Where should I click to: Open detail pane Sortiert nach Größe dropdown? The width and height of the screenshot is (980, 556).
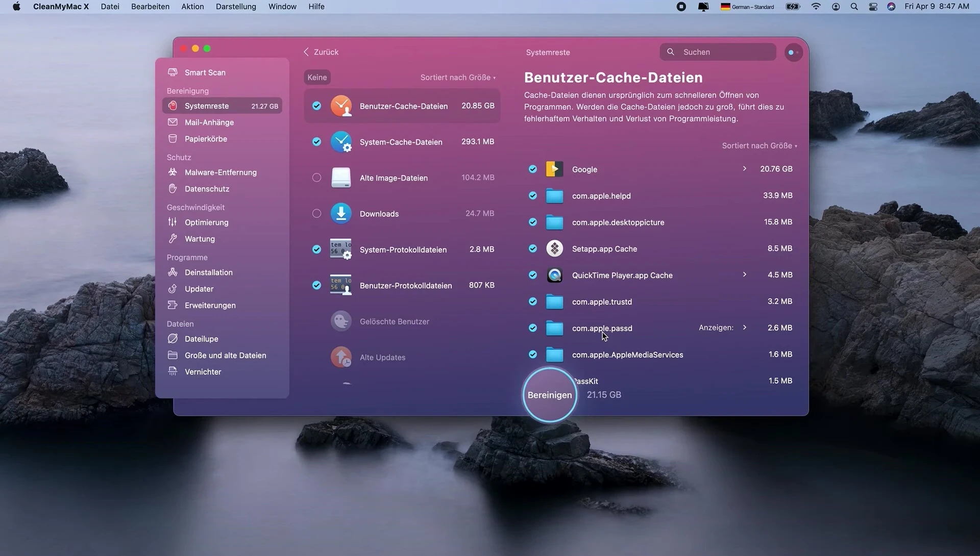tap(759, 146)
